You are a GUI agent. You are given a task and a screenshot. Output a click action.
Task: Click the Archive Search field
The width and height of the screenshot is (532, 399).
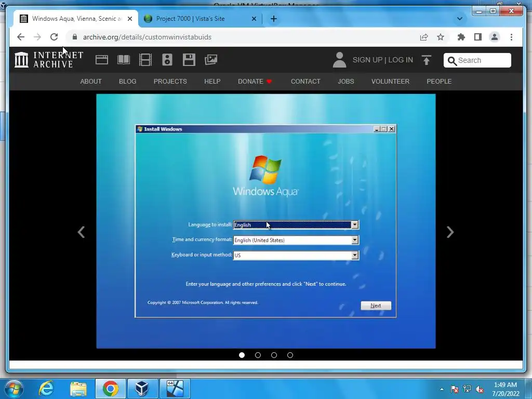477,60
